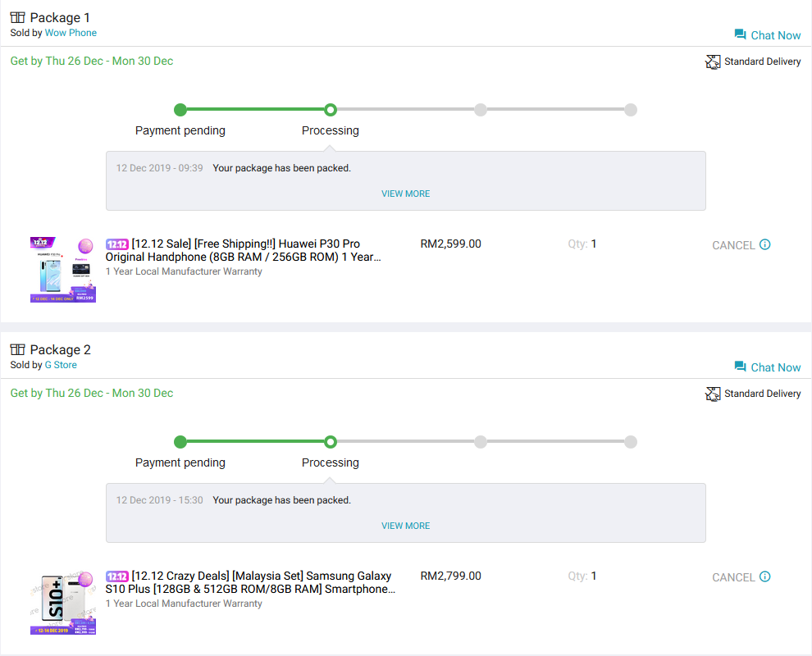The image size is (812, 656).
Task: Click Package 1 Payment pending progress dot
Action: pyautogui.click(x=180, y=110)
